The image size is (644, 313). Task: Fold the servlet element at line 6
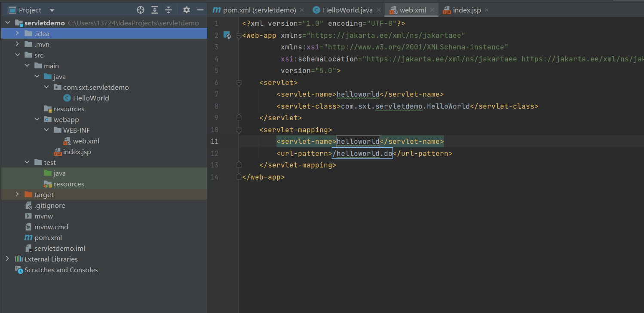coord(239,82)
